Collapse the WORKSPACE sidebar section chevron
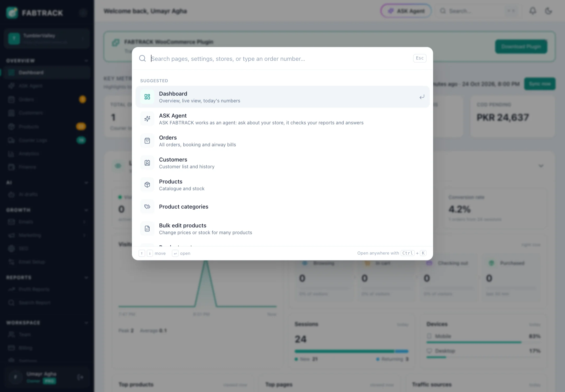Image resolution: width=565 pixels, height=392 pixels. tap(86, 323)
